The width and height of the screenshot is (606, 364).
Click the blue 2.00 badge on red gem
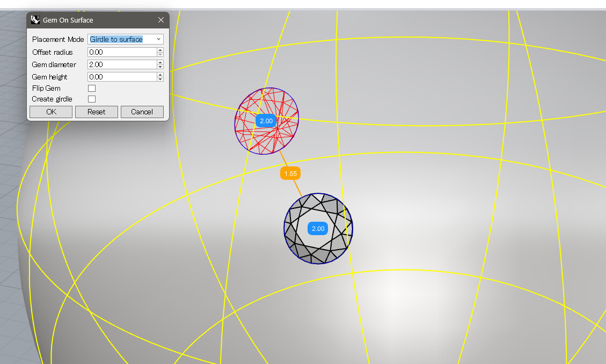coord(266,121)
